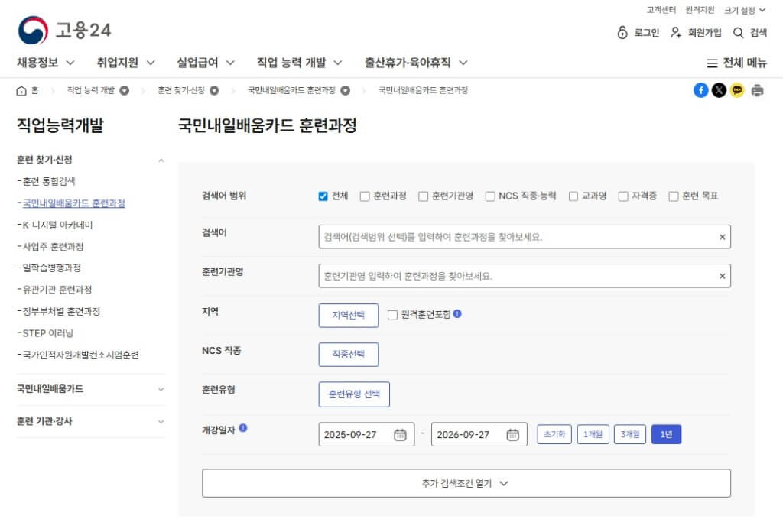This screenshot has height=532, width=783.
Task: Open calendar for start date 2025-09-27
Action: coord(400,435)
